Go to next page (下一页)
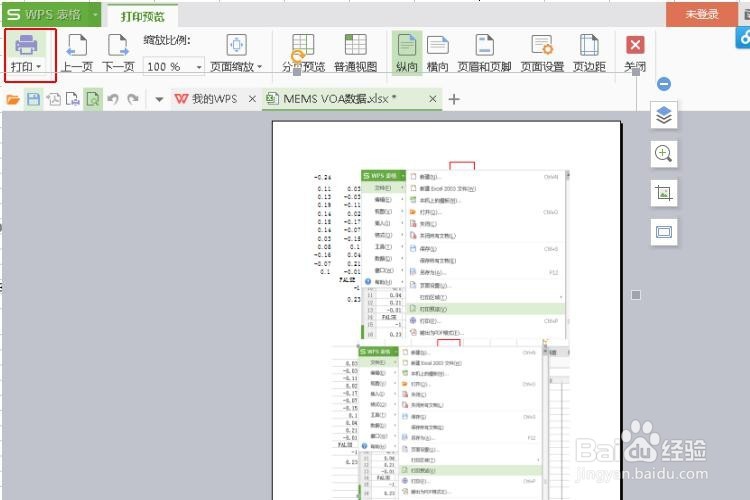Viewport: 750px width, 500px height. (x=119, y=53)
